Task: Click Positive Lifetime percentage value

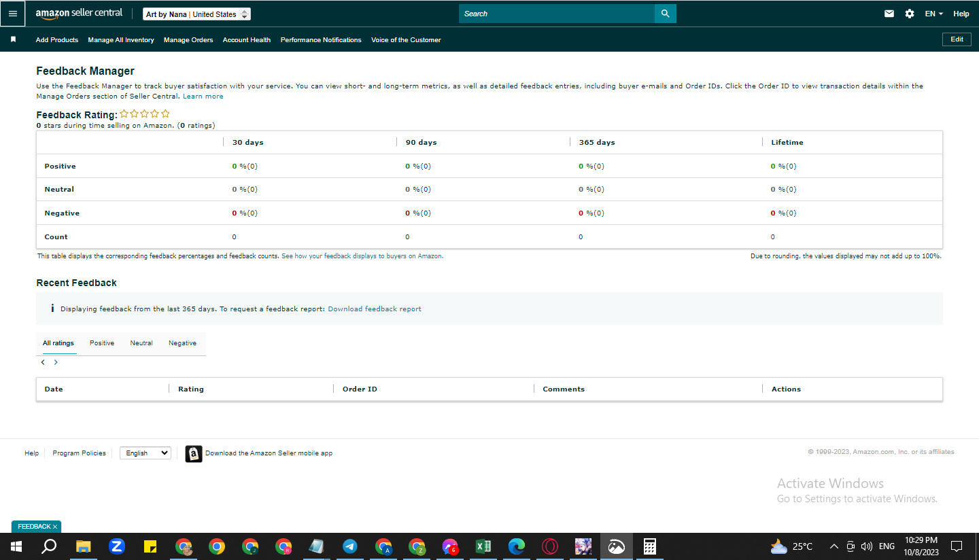Action: 784,167
